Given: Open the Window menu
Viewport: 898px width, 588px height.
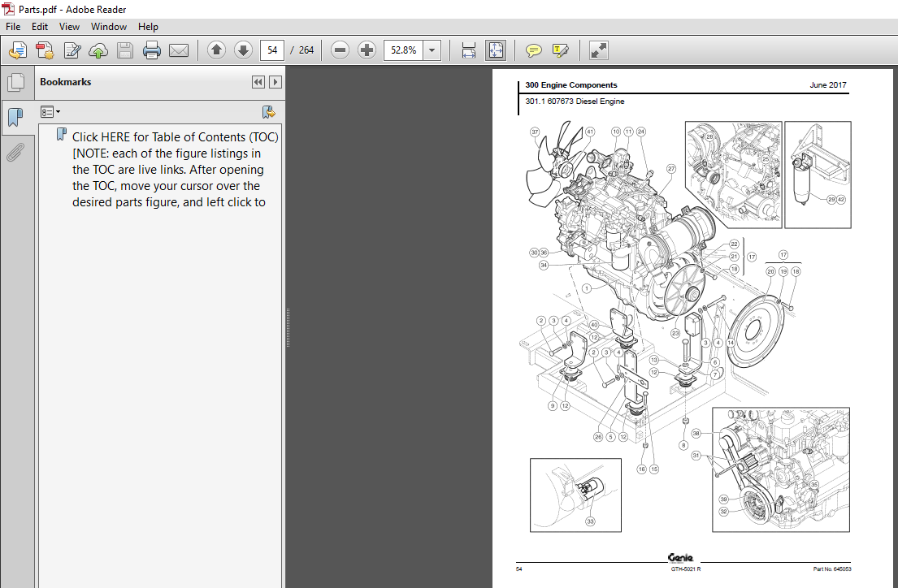Looking at the screenshot, I should (109, 26).
